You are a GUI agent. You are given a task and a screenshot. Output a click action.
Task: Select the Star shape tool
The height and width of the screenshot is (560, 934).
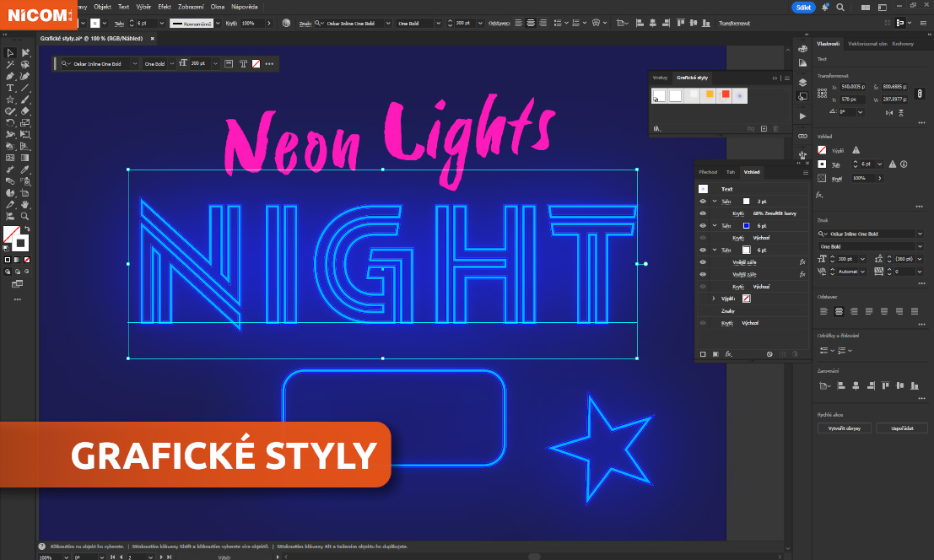9,100
